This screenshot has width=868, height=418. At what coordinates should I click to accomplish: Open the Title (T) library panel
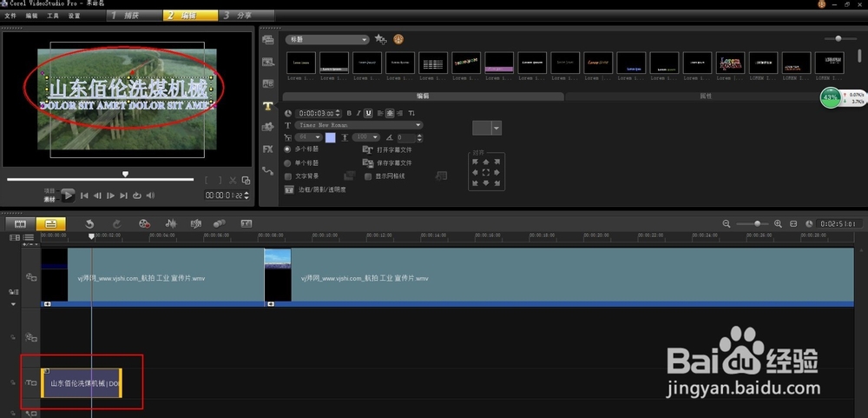268,105
